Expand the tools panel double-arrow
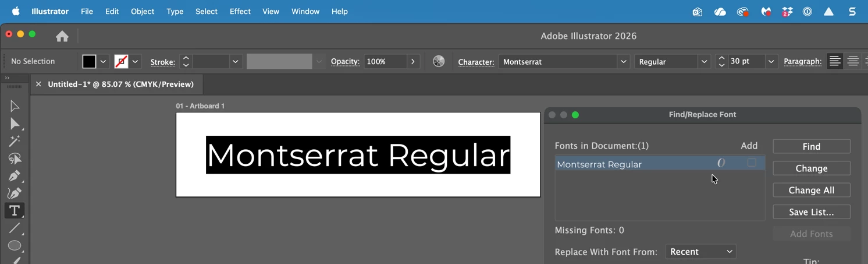The image size is (868, 264). point(7,78)
